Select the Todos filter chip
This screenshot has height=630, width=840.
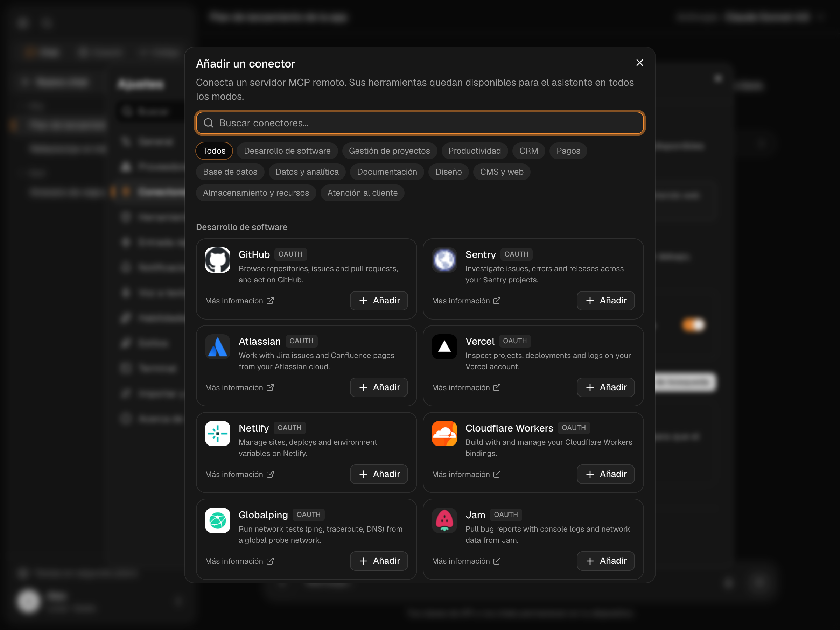[214, 151]
